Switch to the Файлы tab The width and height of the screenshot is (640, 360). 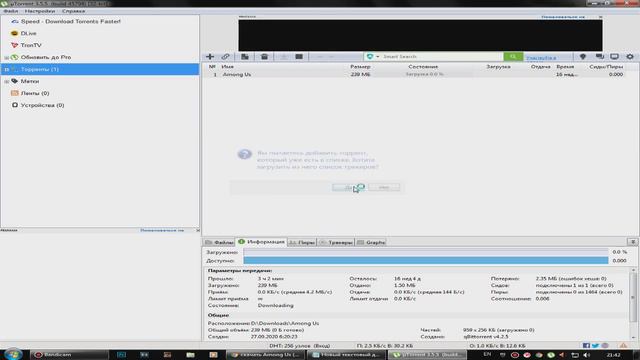[220, 242]
